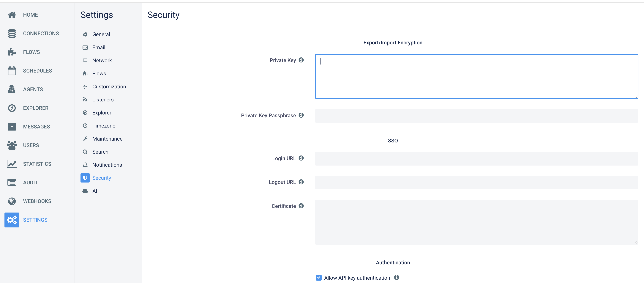
Task: Go to STATISTICS in main navigation
Action: (x=37, y=164)
